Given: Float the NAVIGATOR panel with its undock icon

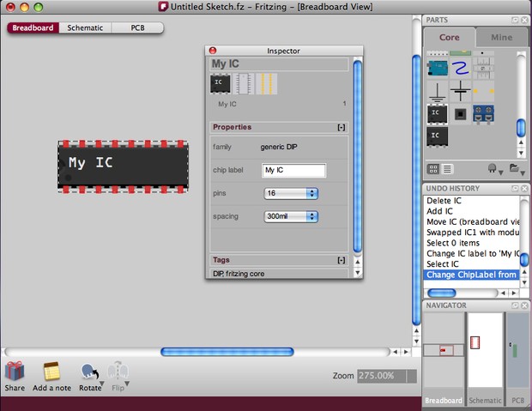Looking at the screenshot, I should [x=515, y=305].
